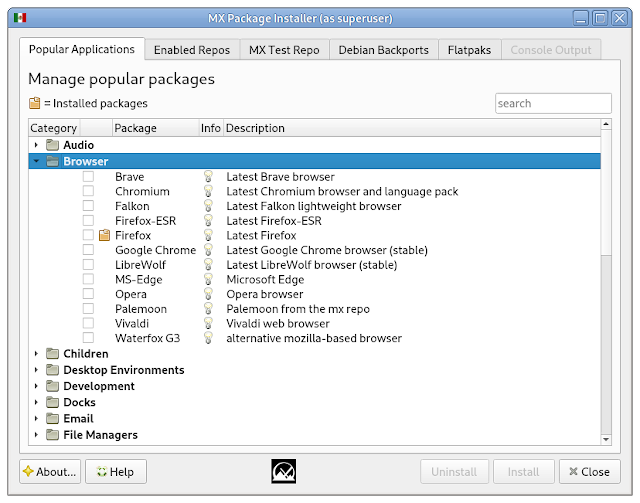
Task: Click the scrollbar down arrow
Action: point(606,439)
